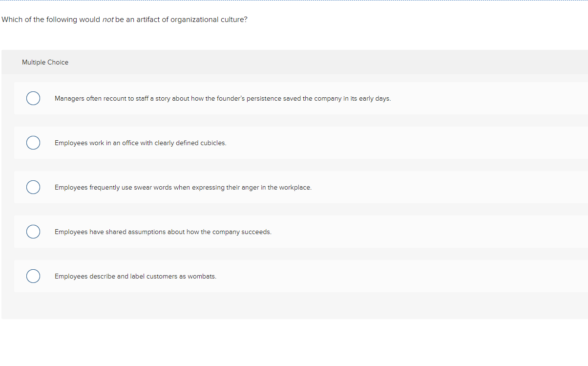Click the answer labeling customers as wombats
The image size is (588, 366).
(136, 276)
